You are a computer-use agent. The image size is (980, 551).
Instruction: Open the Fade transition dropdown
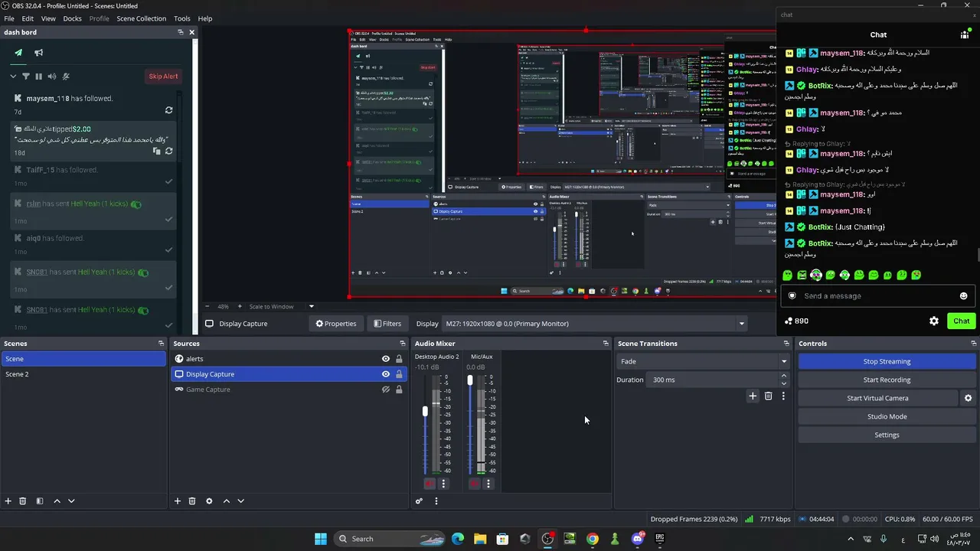(x=703, y=361)
